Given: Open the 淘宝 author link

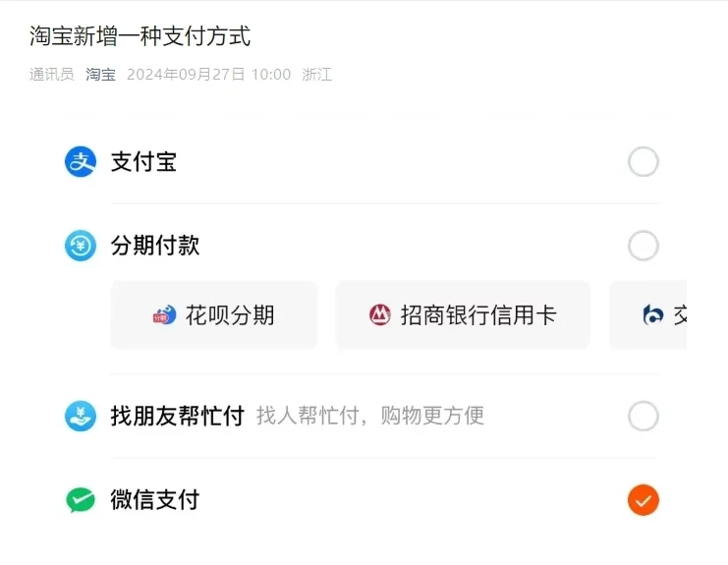Looking at the screenshot, I should tap(101, 75).
